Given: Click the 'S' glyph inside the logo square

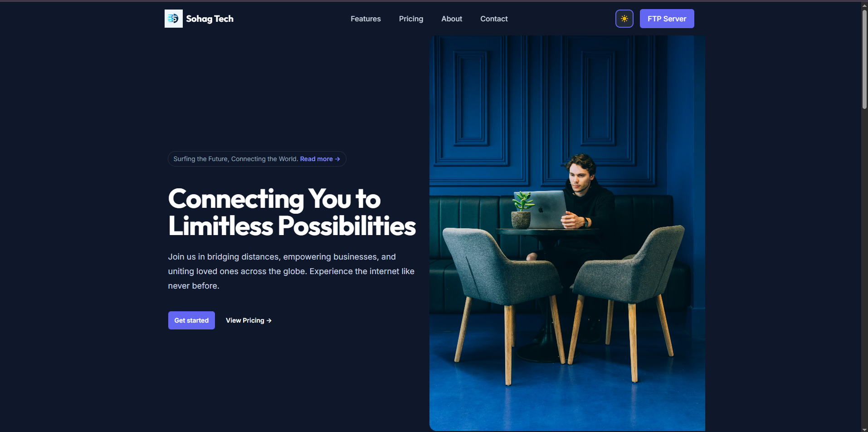Looking at the screenshot, I should pos(173,19).
